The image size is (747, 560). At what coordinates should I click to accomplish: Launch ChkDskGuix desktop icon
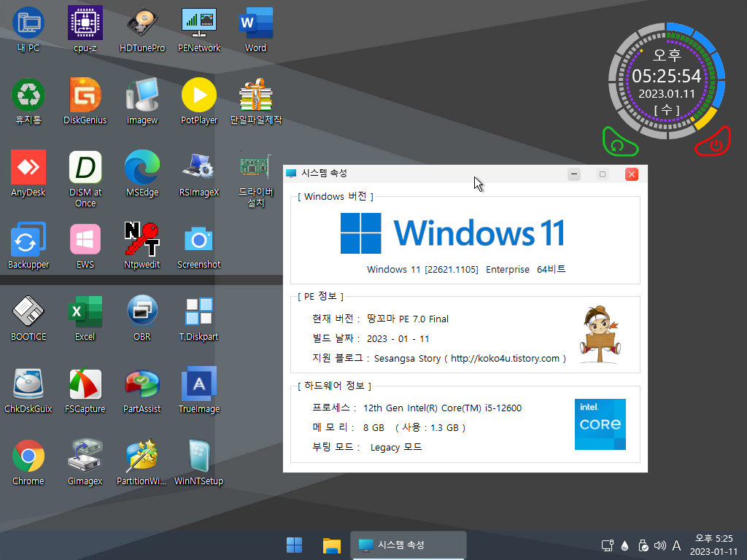coord(28,391)
